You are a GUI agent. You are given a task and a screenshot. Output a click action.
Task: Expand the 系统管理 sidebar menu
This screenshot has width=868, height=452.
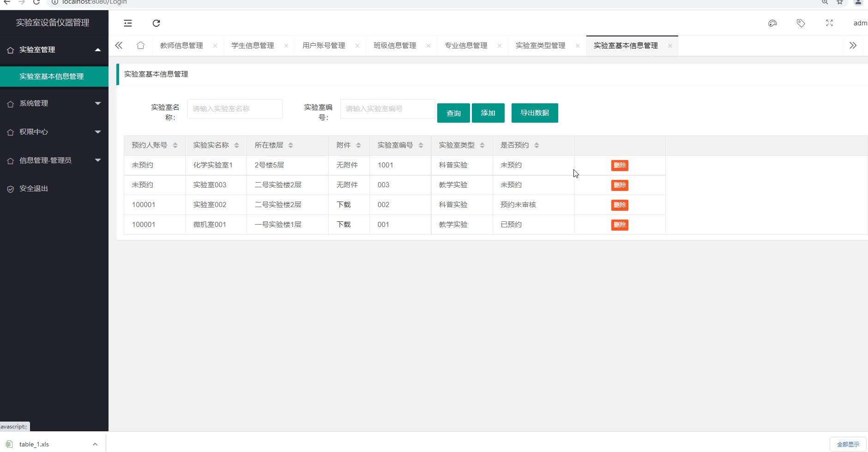[54, 103]
